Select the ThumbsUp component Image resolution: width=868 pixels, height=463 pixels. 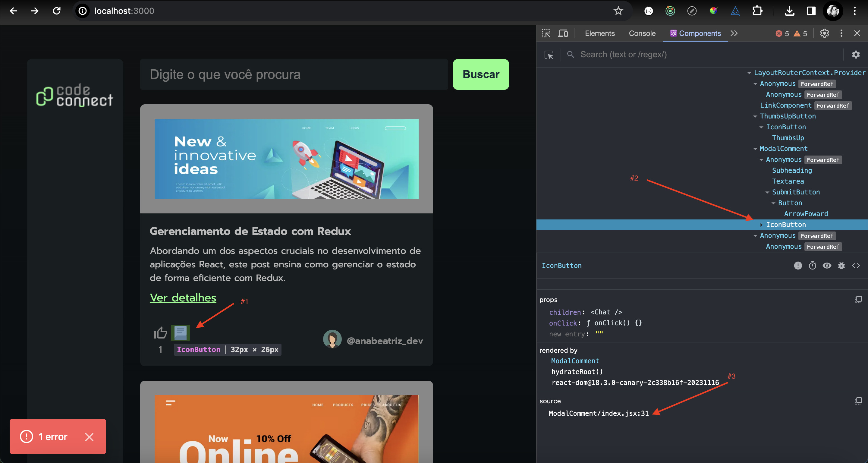coord(788,138)
